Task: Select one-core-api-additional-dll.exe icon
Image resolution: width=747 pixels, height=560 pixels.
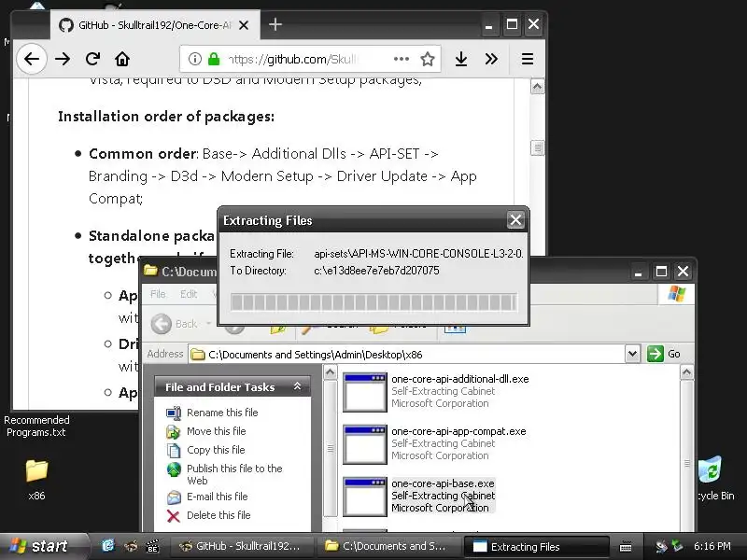Action: tap(365, 392)
